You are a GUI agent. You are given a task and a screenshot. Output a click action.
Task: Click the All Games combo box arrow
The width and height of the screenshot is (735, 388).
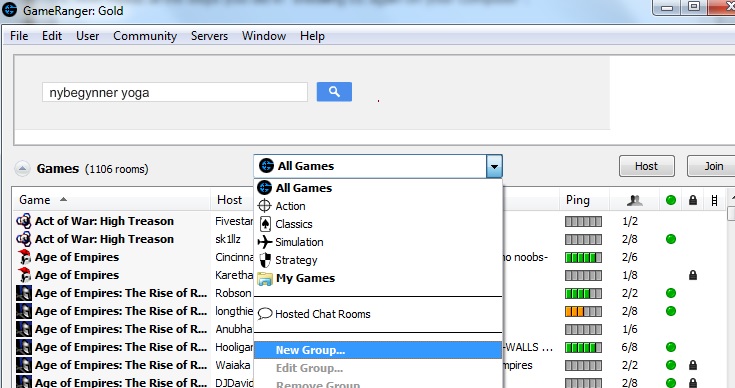pyautogui.click(x=494, y=166)
